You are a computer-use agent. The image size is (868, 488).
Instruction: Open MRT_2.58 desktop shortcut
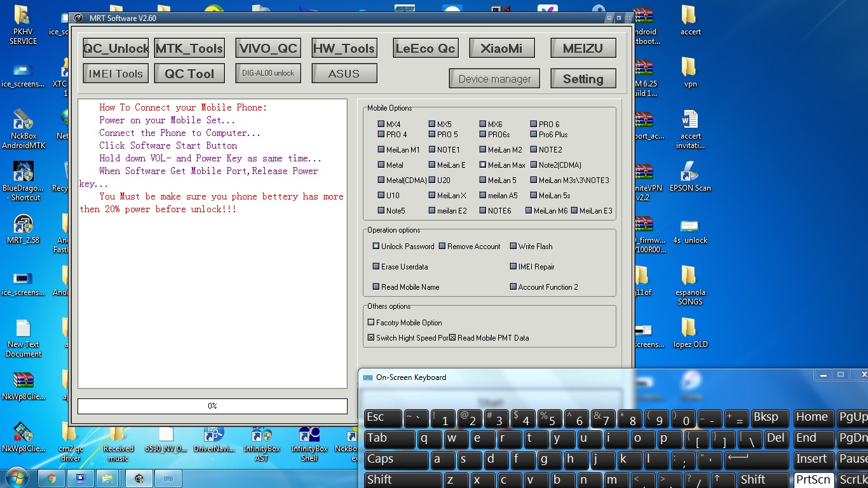(24, 229)
